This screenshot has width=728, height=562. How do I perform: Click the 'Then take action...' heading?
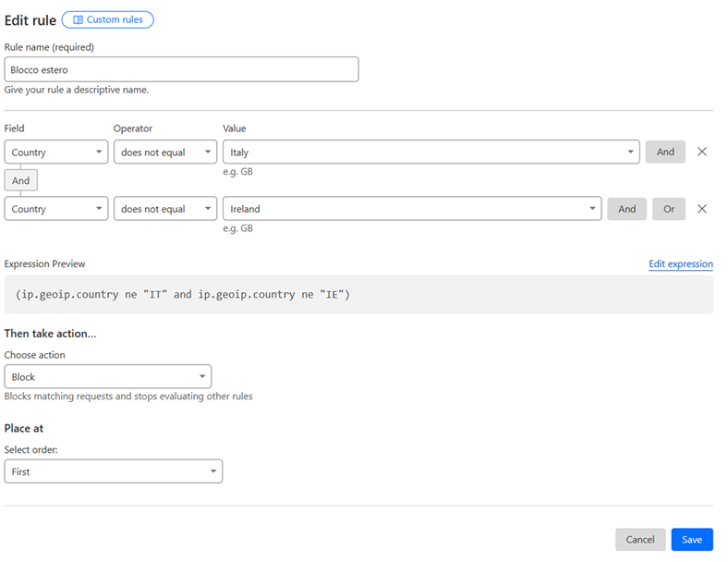point(50,334)
